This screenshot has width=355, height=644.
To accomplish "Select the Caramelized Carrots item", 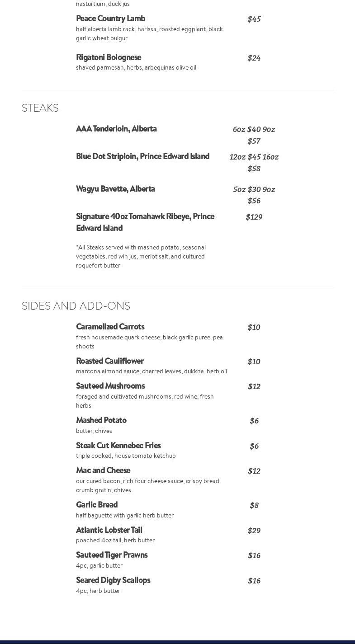I will pyautogui.click(x=110, y=327).
